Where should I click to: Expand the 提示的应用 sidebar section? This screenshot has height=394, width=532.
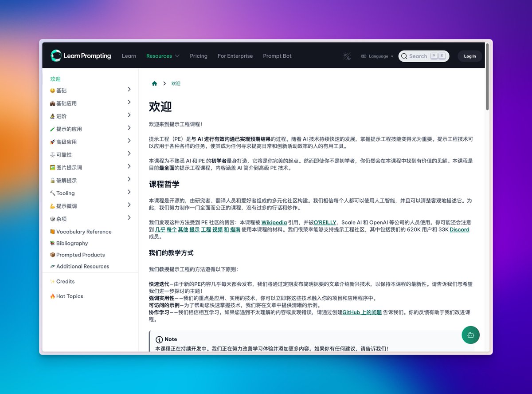click(129, 128)
